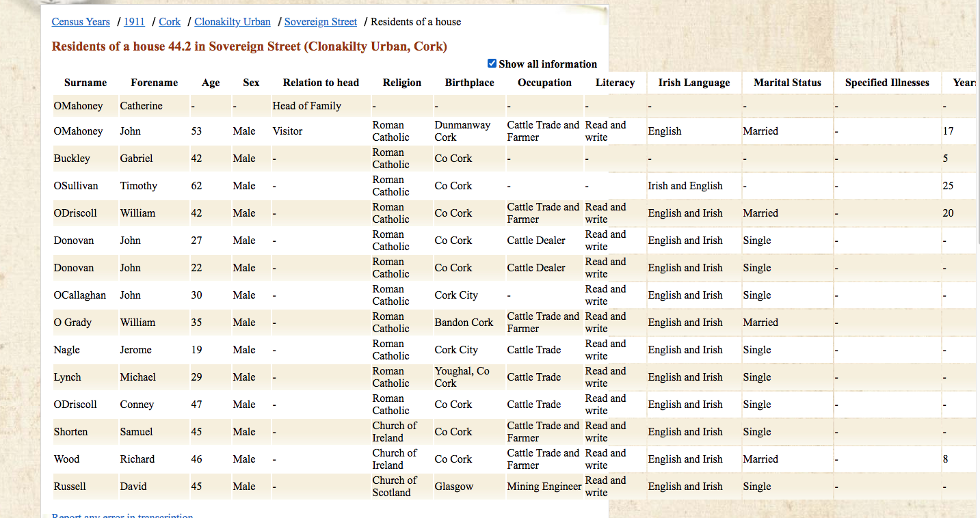Viewport: 980px width, 518px height.
Task: Click the Forename column header
Action: [155, 83]
